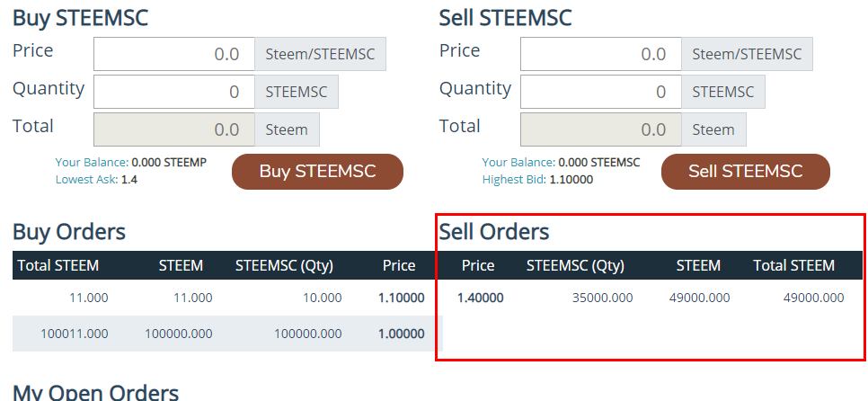The image size is (868, 401).
Task: Click the Total STEEM header in Buy Orders
Action: coord(58,265)
